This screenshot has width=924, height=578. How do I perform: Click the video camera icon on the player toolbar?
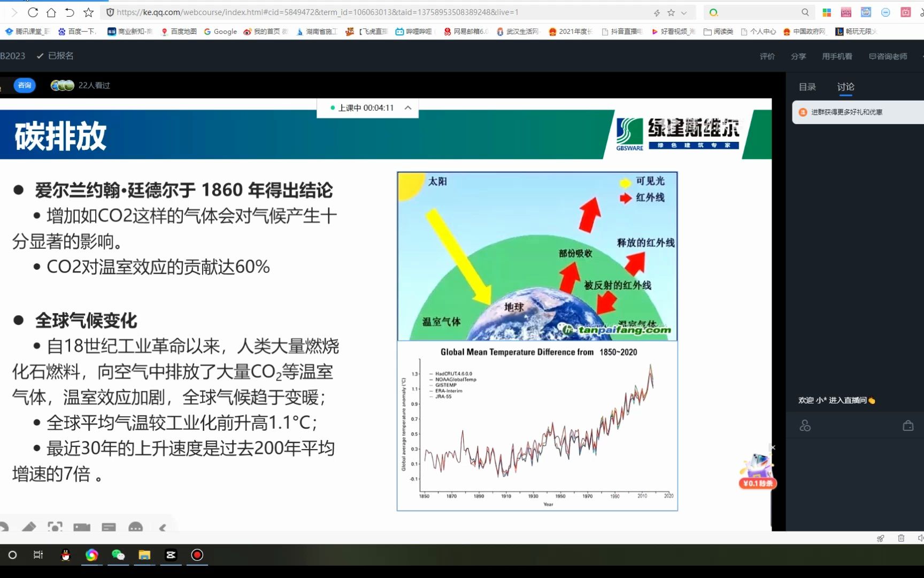[x=82, y=528]
